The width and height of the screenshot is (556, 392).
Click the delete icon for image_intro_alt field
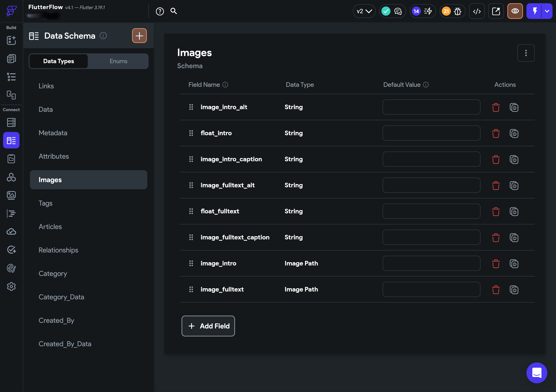pyautogui.click(x=495, y=107)
